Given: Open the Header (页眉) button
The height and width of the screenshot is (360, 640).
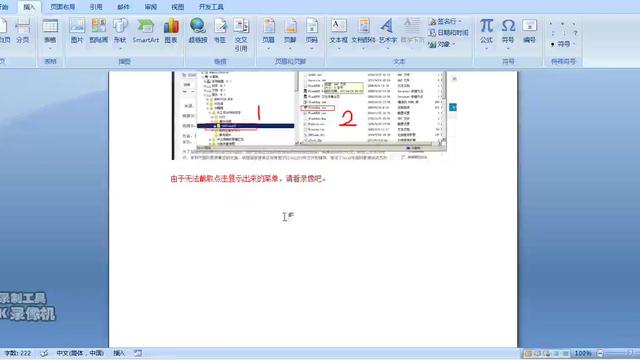Looking at the screenshot, I should [x=269, y=34].
